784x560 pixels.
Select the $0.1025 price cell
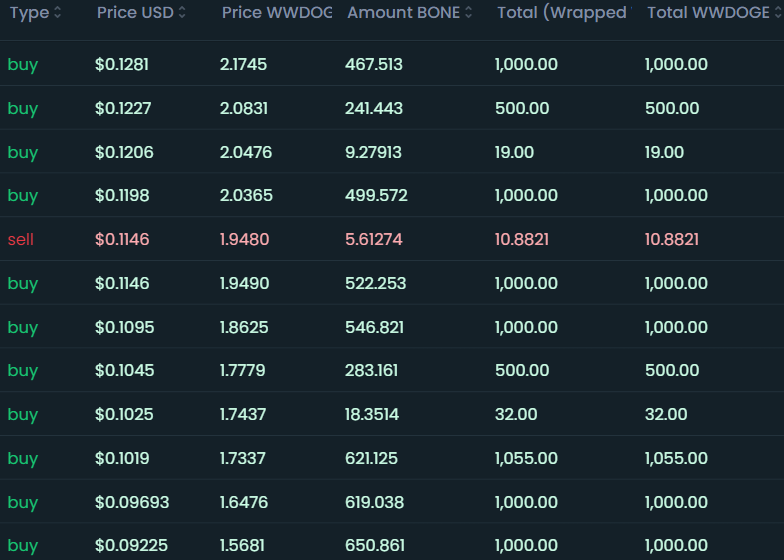(124, 414)
